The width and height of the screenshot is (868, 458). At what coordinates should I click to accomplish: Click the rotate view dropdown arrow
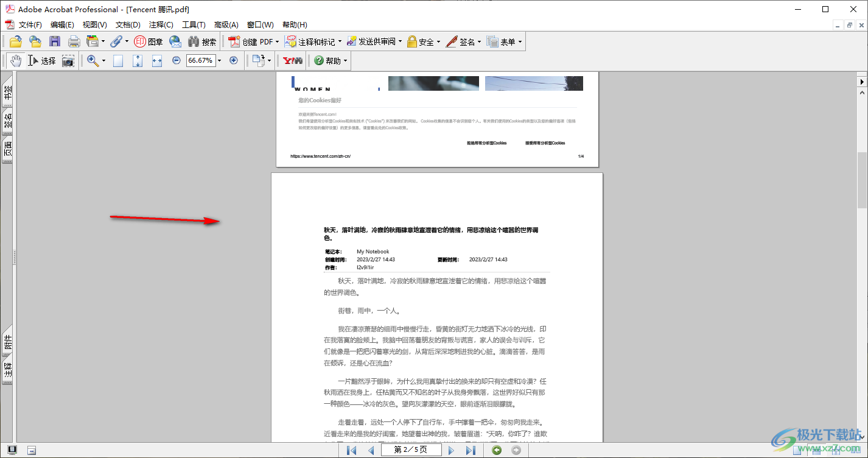coord(270,60)
